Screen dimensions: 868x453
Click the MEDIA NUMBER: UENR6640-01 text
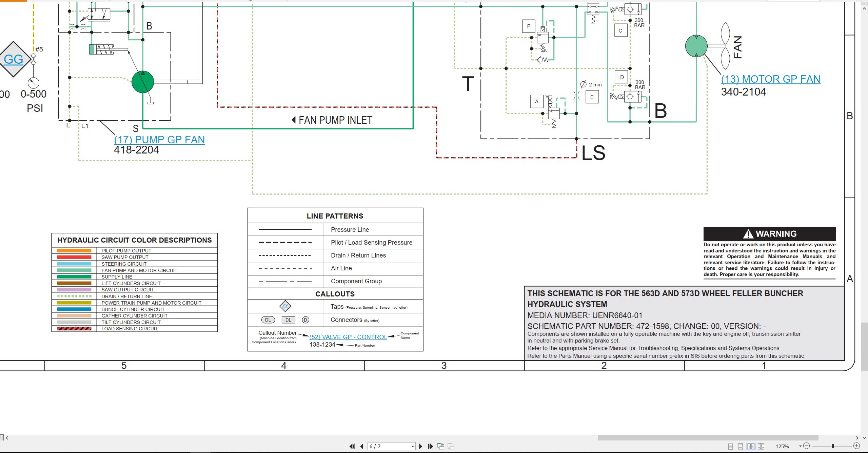pos(585,315)
